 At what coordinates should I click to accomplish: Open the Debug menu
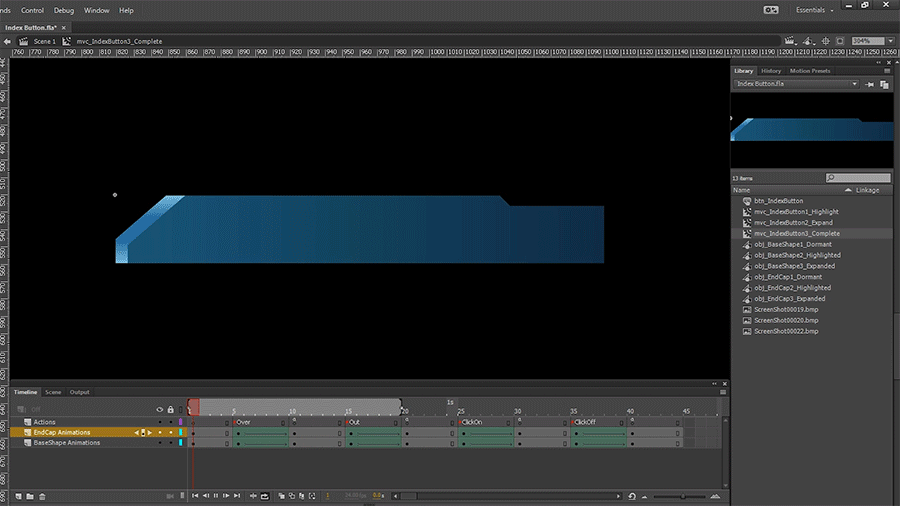tap(64, 10)
